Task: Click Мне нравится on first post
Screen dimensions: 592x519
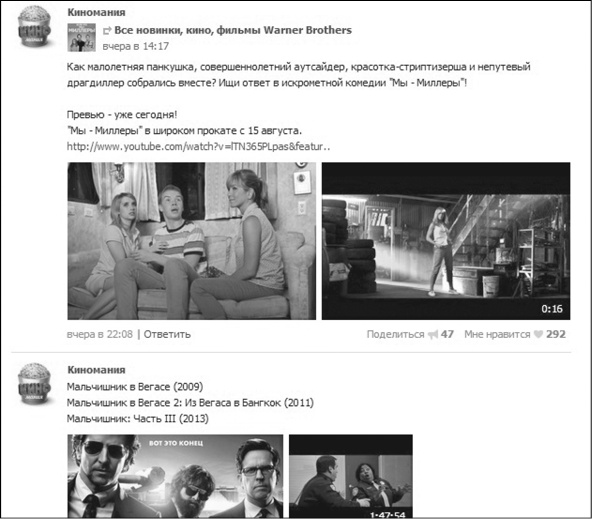Action: 497,334
